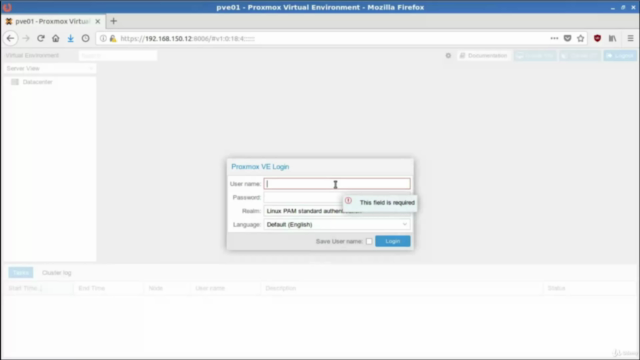Image resolution: width=640 pixels, height=360 pixels.
Task: Open a new browser tab
Action: coord(113,21)
